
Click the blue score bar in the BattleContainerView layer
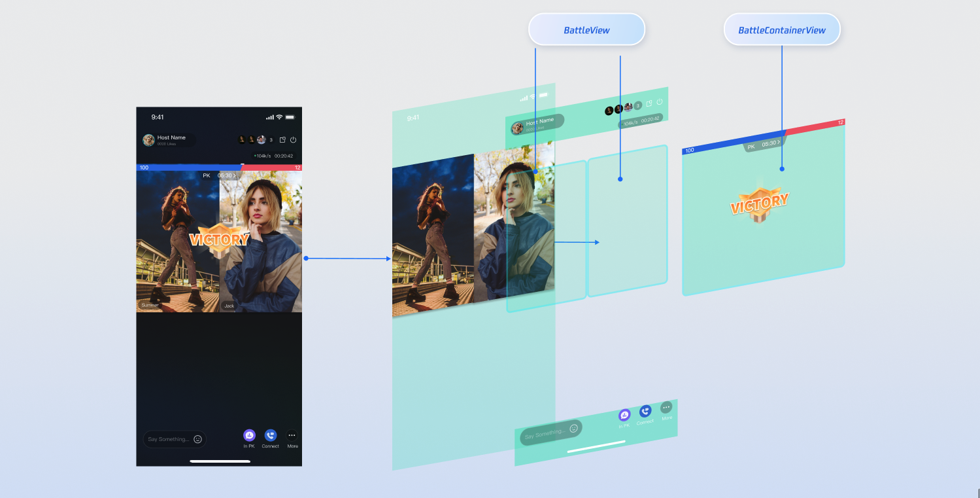(x=734, y=142)
